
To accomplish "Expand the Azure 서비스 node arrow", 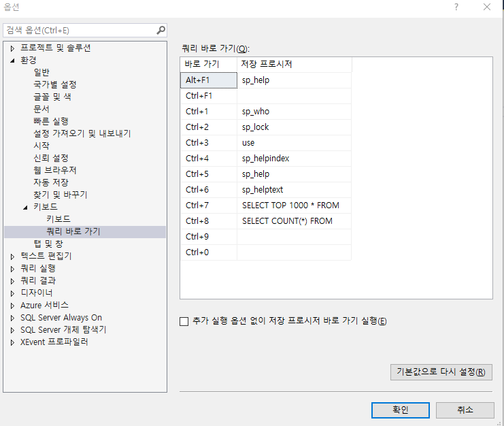I will [x=12, y=306].
